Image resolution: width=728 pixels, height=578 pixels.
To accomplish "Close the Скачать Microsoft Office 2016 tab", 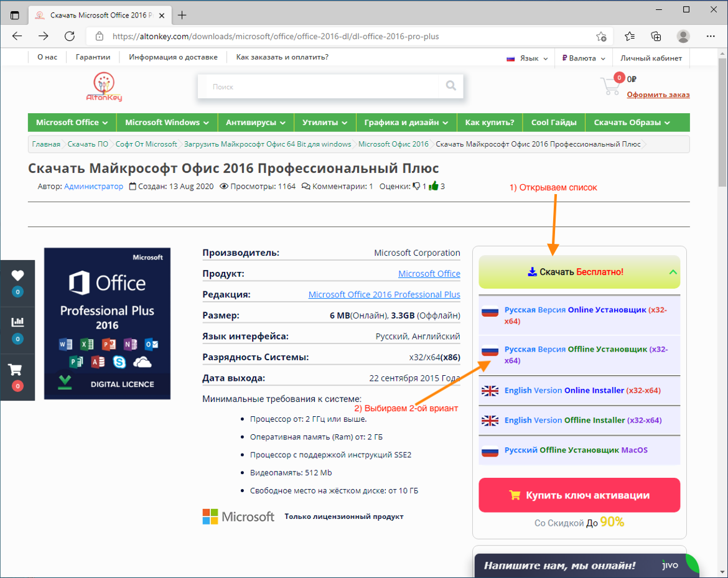I will (x=162, y=16).
